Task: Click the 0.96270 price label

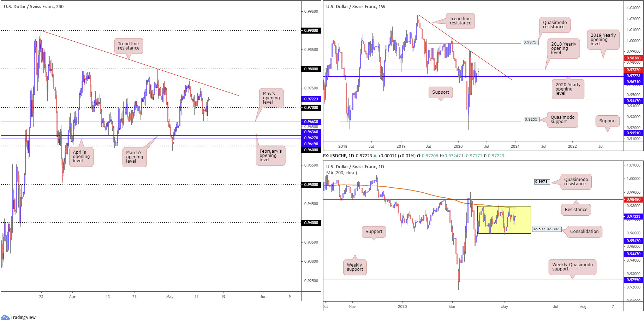Action: [x=311, y=138]
